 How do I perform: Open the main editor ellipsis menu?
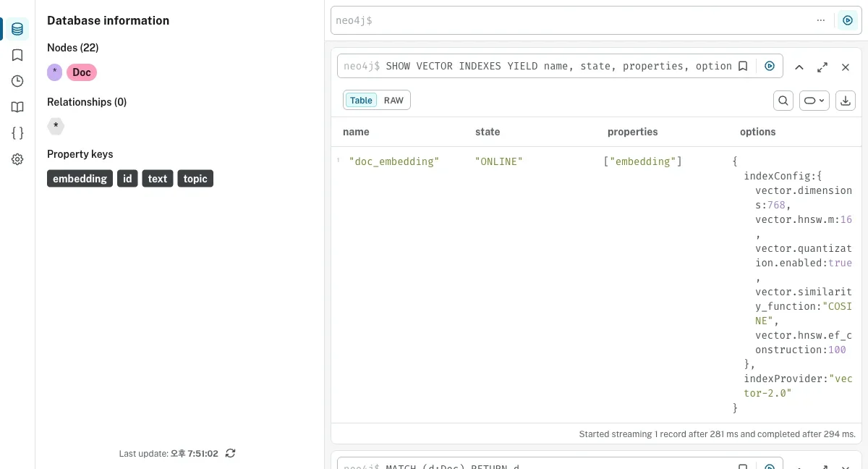[x=820, y=20]
